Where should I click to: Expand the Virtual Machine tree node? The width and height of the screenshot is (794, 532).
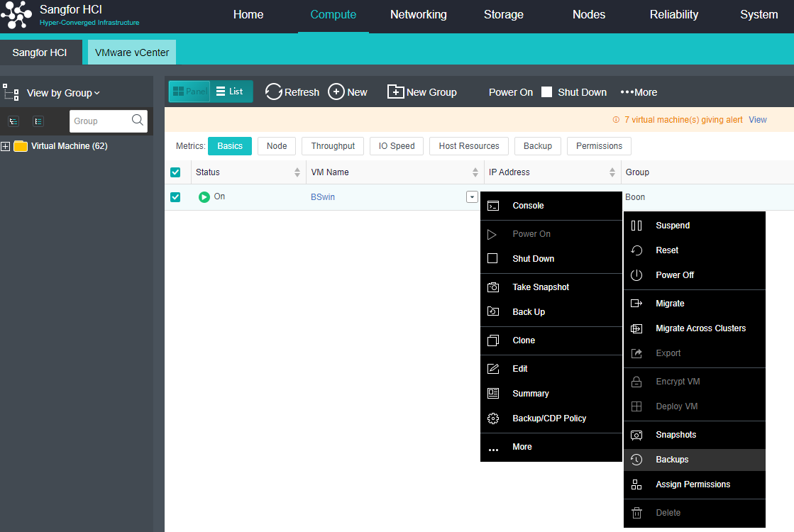[x=6, y=146]
